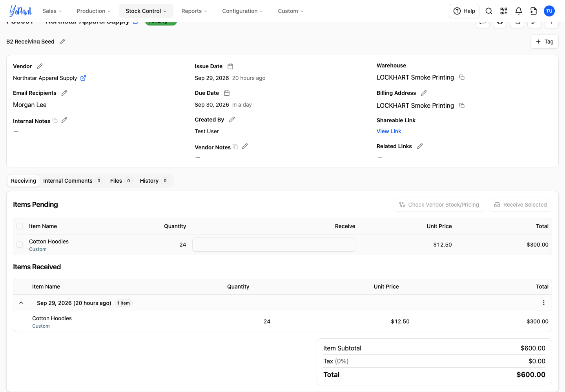The width and height of the screenshot is (565, 392).
Task: Open the TU user avatar menu
Action: point(549,11)
